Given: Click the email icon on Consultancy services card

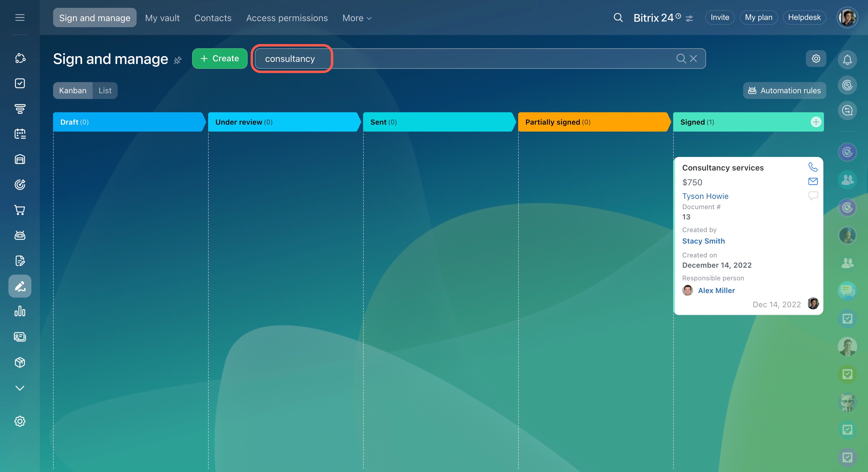Looking at the screenshot, I should coord(813,181).
